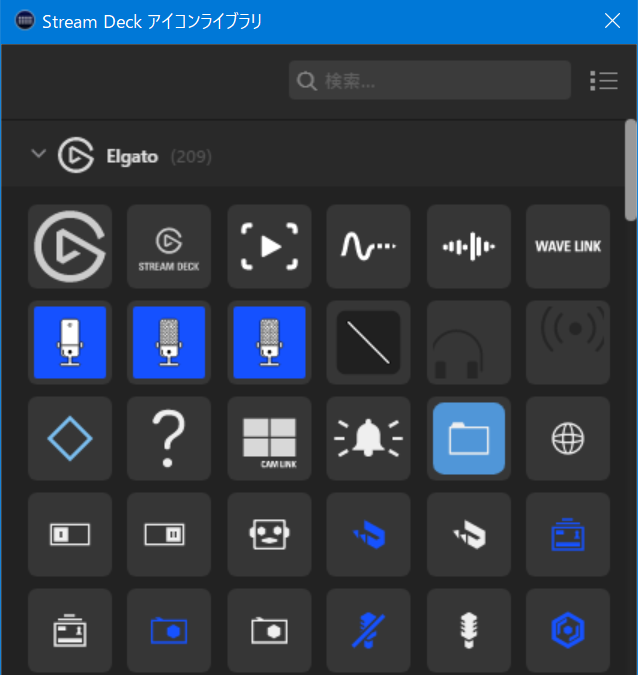The width and height of the screenshot is (638, 675).
Task: Choose the WAVE LINK text icon
Action: click(568, 246)
